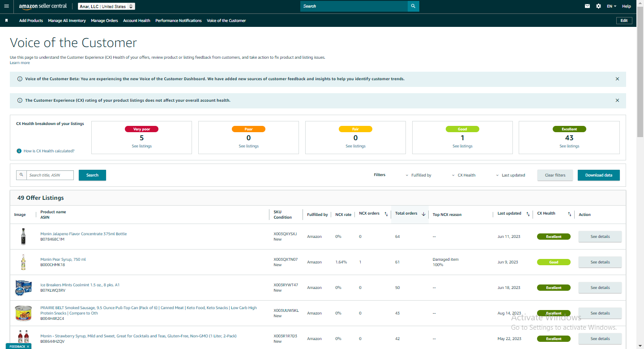Open Manage Orders menu item
Screen dimensions: 644x349
104,21
